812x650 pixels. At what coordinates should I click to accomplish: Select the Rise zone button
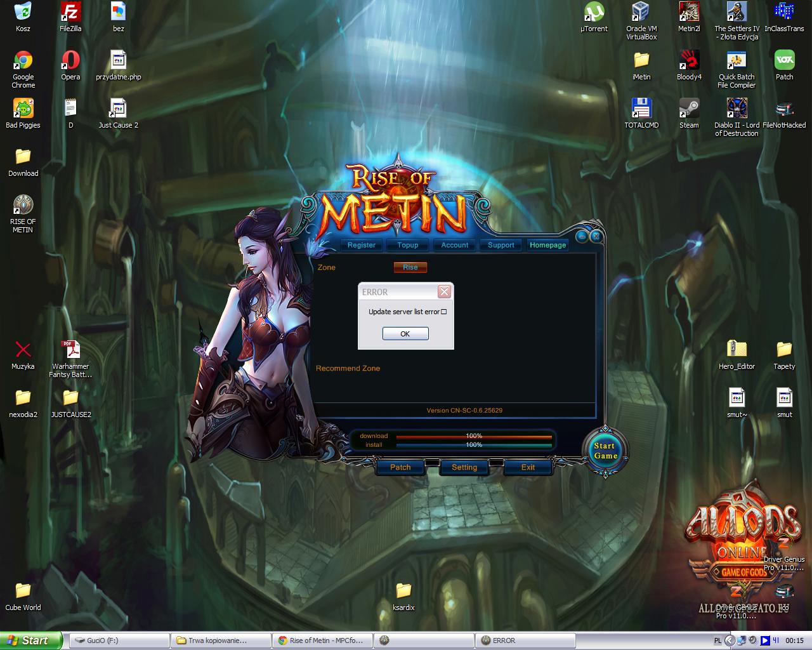410,267
